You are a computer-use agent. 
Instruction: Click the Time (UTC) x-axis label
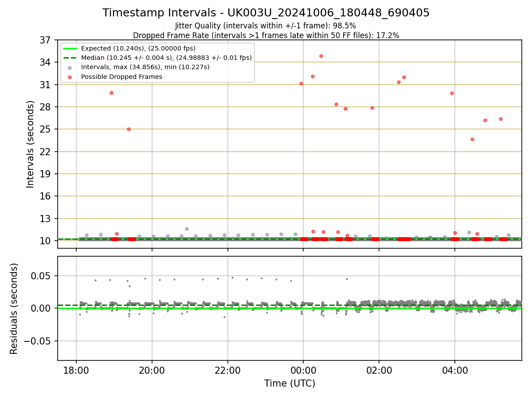290,383
